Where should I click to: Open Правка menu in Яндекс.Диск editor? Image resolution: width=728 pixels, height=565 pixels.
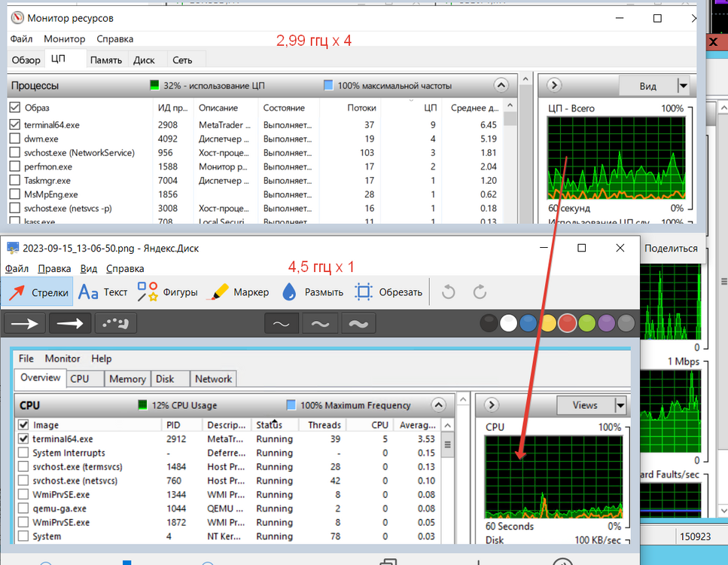[x=54, y=268]
